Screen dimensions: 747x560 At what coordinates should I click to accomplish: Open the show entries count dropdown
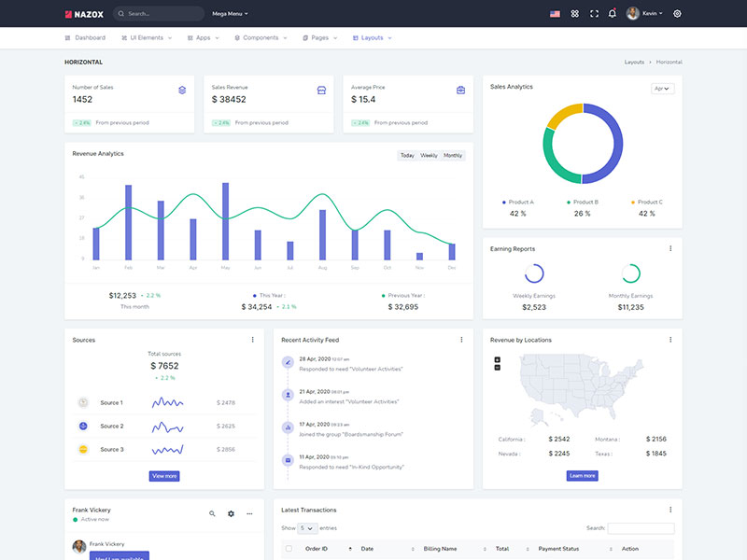[306, 528]
